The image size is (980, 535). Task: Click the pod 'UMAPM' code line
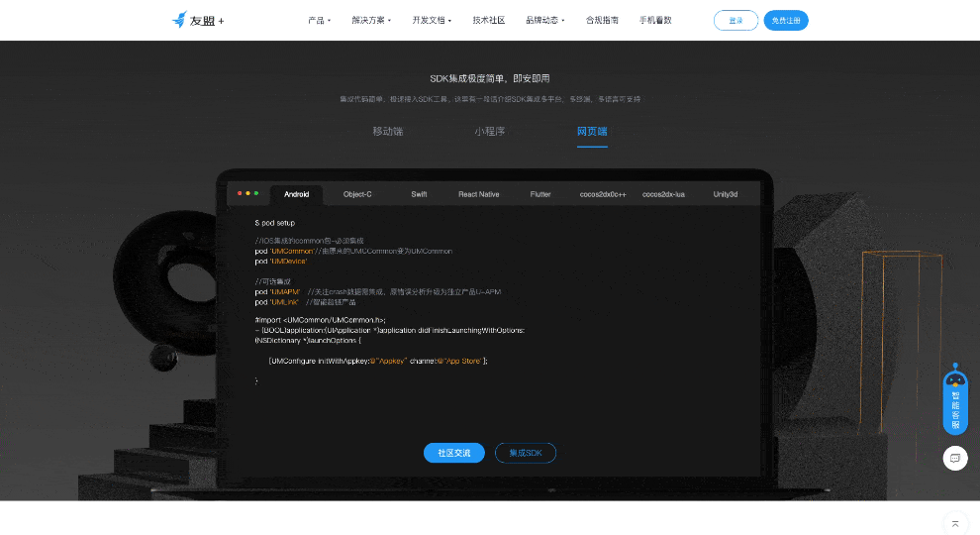click(377, 291)
